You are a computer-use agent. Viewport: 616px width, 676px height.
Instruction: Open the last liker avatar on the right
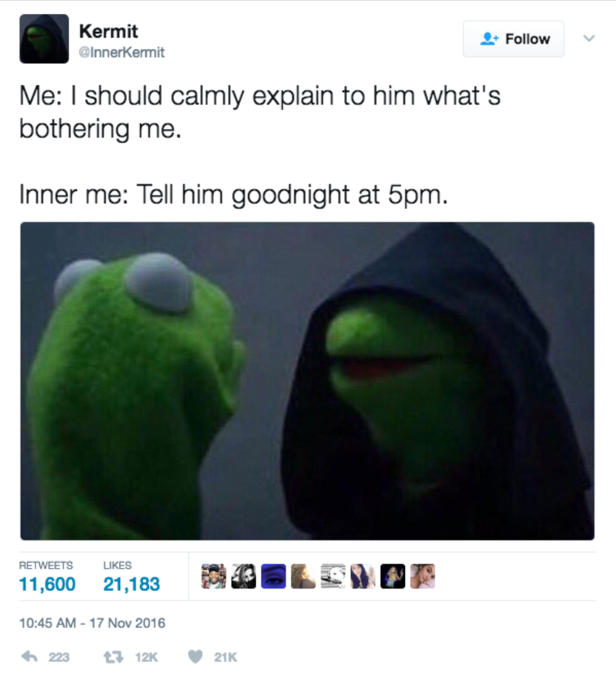click(423, 576)
